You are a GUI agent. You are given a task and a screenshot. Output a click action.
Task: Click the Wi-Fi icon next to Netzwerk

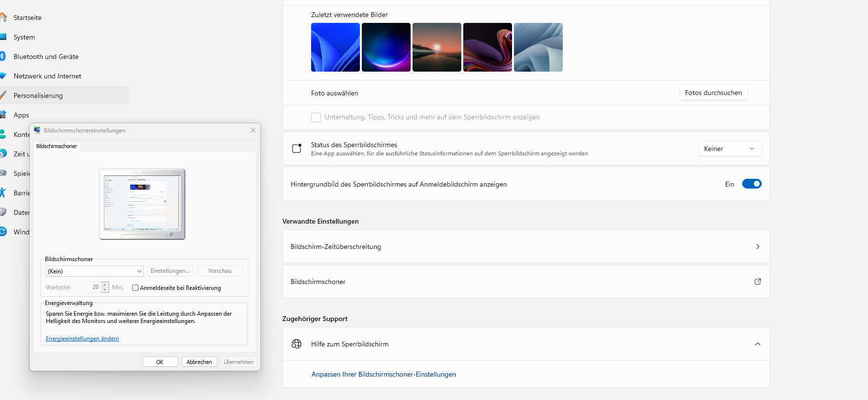pos(3,76)
